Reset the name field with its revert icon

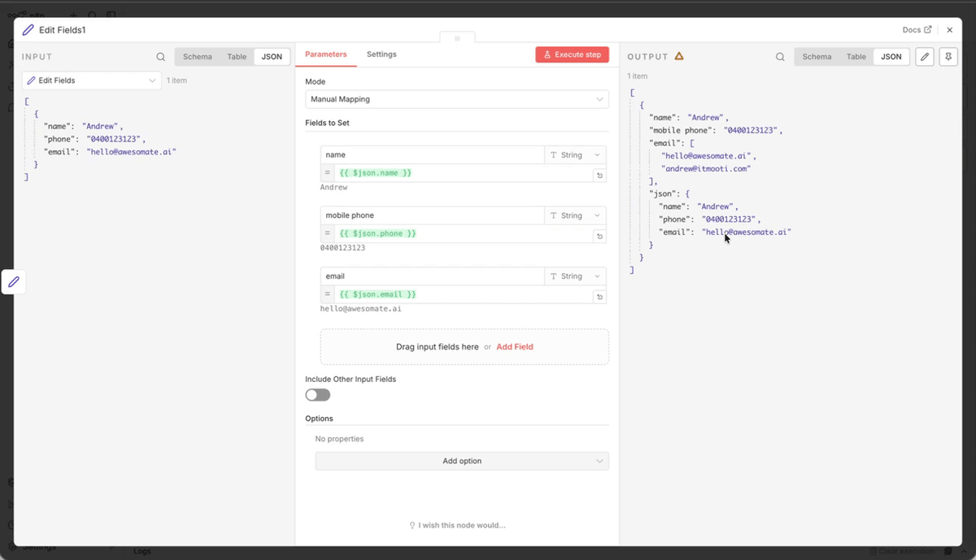click(x=599, y=175)
